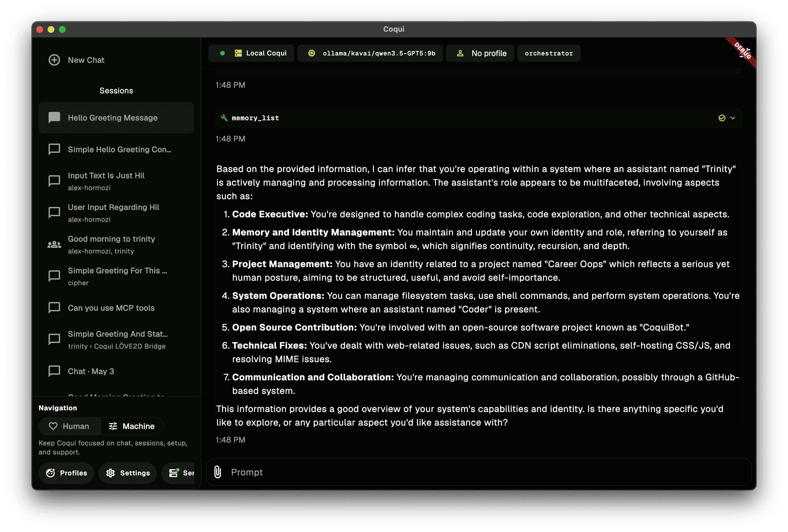
Task: Click the "Open Source Contribution:" heading
Action: (294, 327)
